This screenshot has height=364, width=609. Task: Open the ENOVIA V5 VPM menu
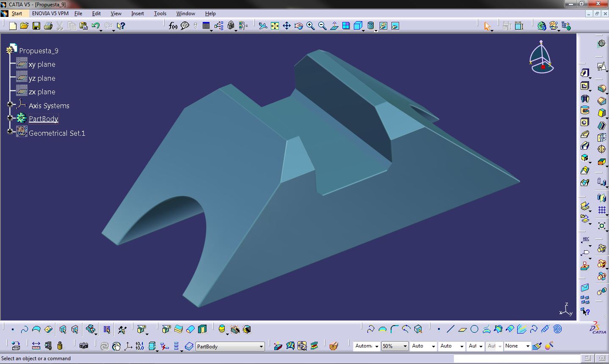(50, 14)
